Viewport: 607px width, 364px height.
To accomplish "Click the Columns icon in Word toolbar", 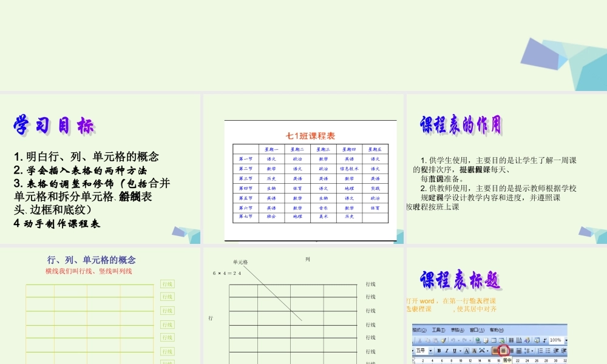I will click(x=511, y=340).
